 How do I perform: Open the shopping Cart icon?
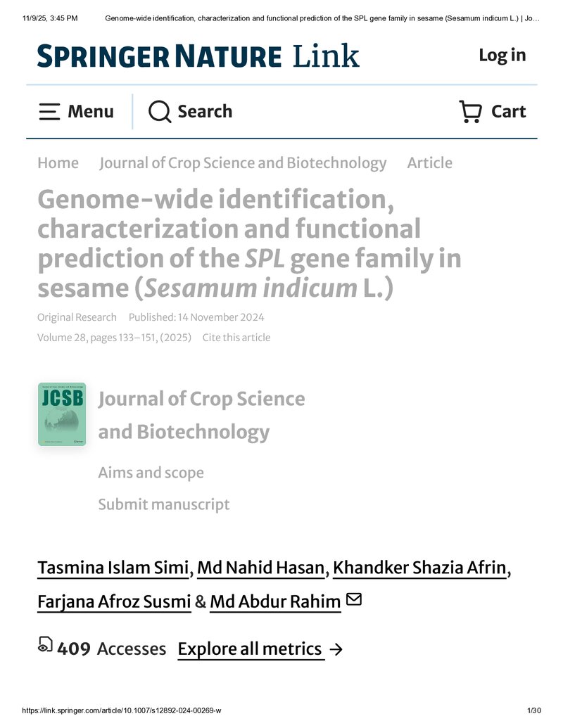pos(470,111)
